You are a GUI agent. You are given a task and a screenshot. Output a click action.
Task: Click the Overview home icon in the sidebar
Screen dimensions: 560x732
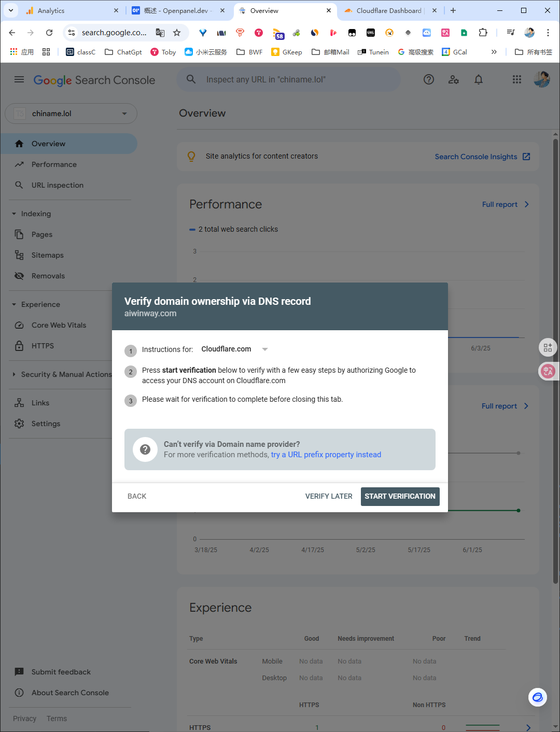point(19,144)
